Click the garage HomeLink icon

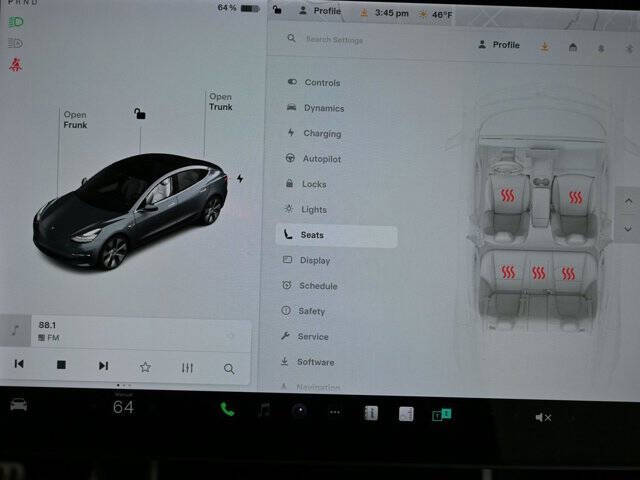(x=573, y=48)
